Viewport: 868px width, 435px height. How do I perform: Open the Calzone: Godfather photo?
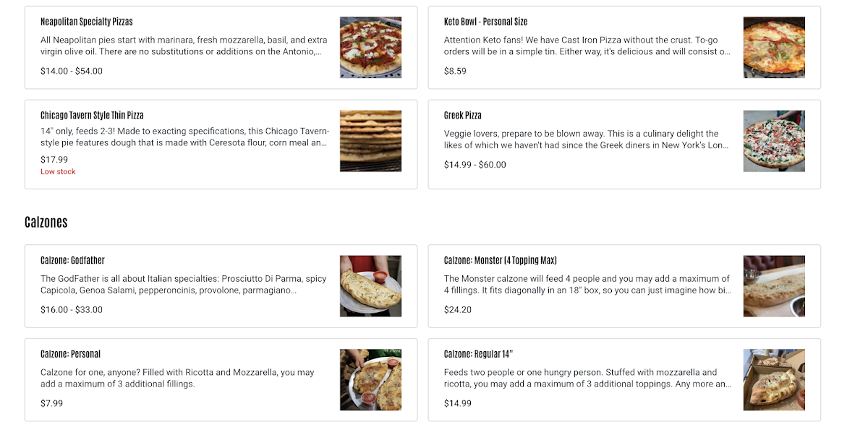tap(370, 286)
